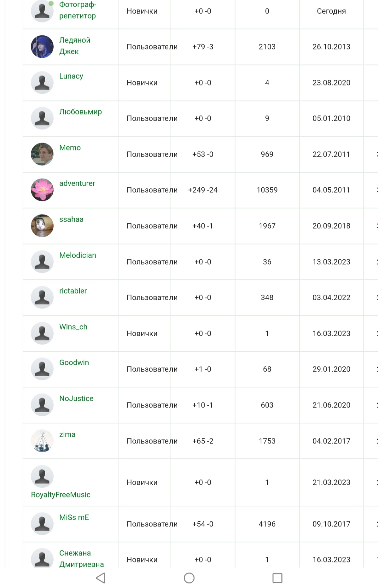Viewport: 378px width, 588px height.
Task: Click default avatar above RoyaltyFreeMusic
Action: pos(42,477)
